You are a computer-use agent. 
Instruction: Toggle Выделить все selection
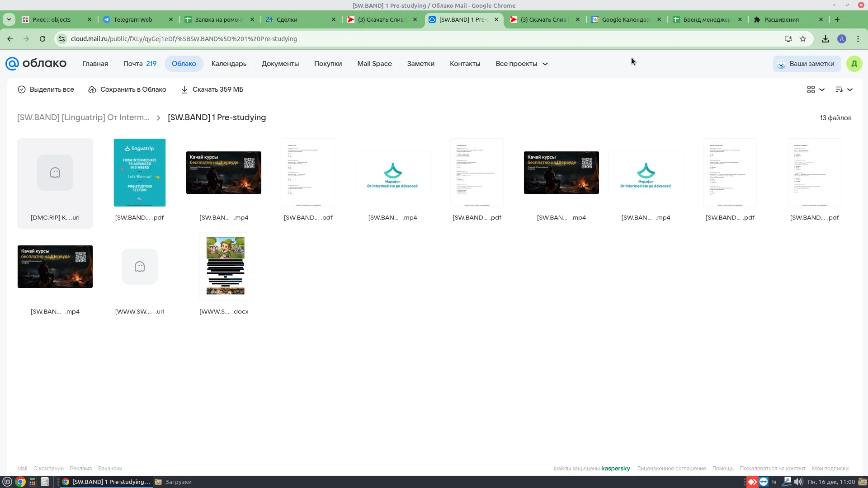pos(46,89)
